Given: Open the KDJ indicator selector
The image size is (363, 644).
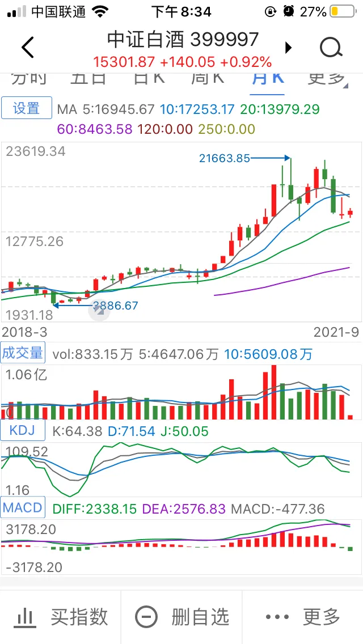Looking at the screenshot, I should (x=22, y=430).
